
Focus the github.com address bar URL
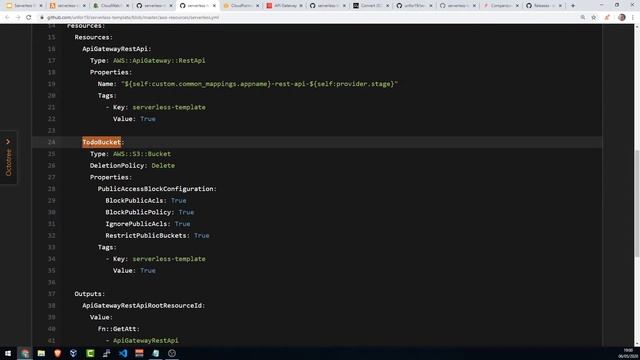pos(133,18)
